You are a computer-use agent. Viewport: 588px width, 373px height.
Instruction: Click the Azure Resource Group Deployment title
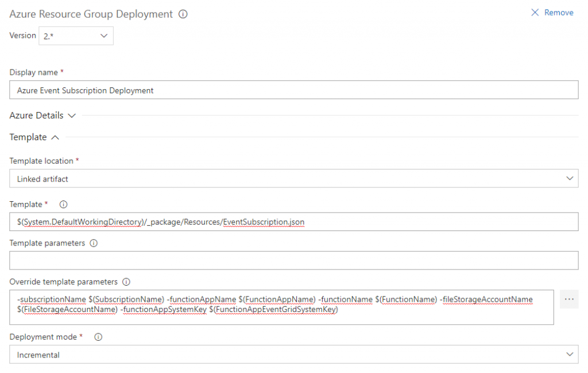tap(91, 14)
